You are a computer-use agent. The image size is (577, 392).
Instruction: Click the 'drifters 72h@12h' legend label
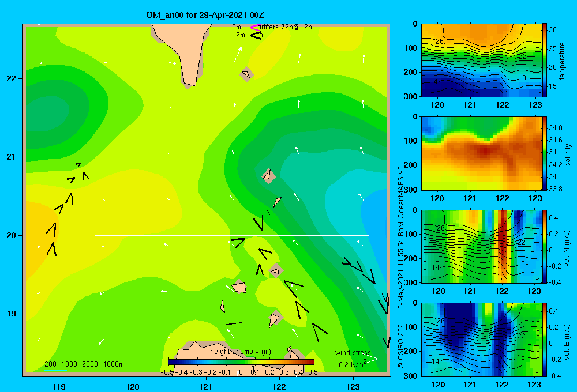(284, 27)
